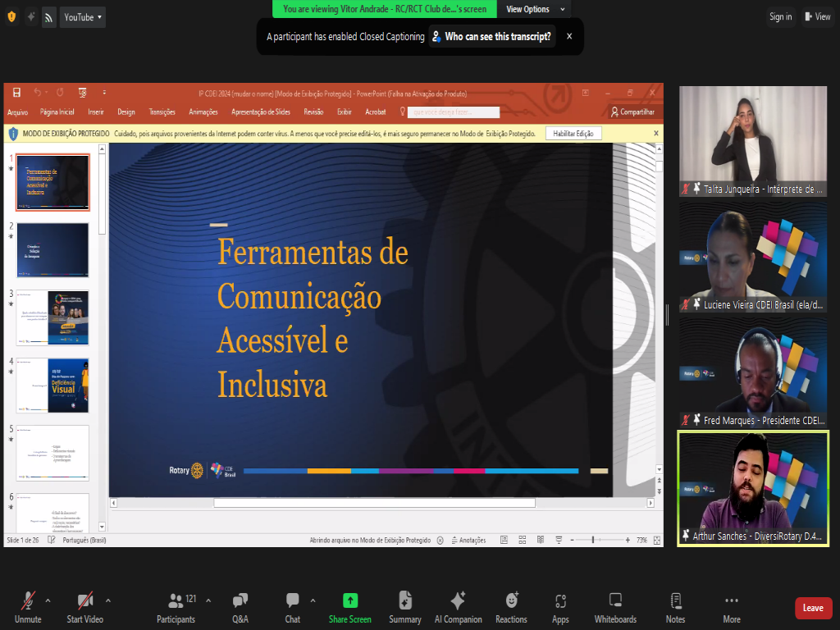Expand the View Options dropdown
The image size is (840, 630).
tap(535, 9)
